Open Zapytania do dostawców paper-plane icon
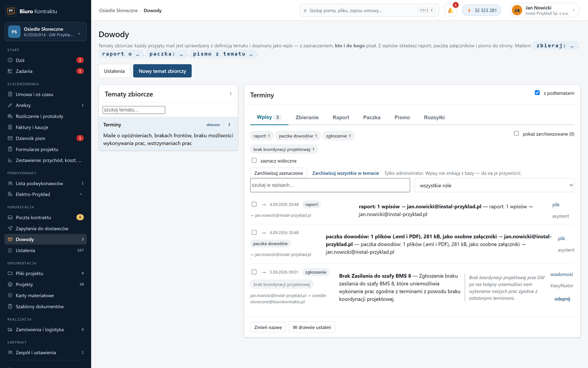 (10, 229)
